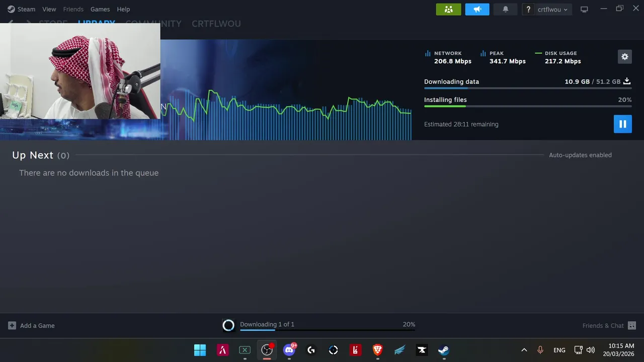
Task: Open the Help menu
Action: [x=123, y=9]
